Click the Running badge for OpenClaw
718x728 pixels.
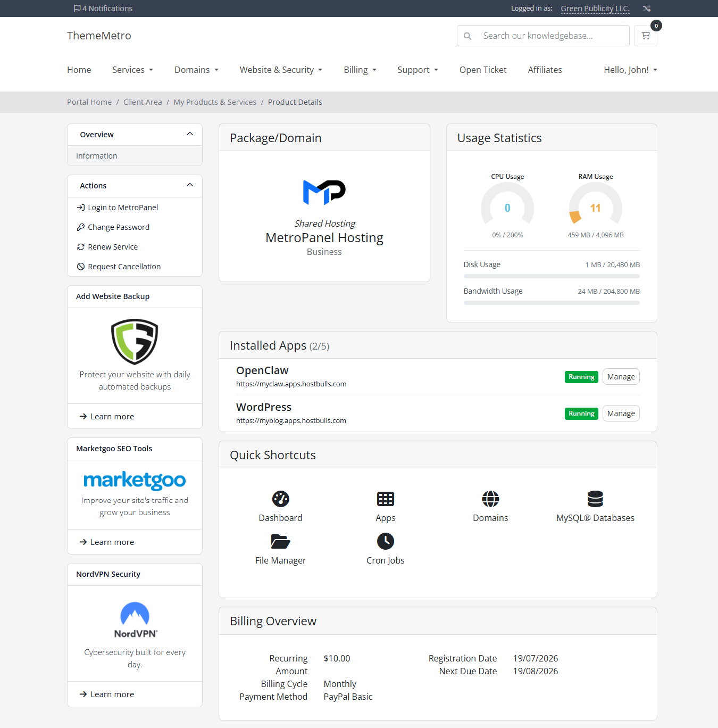581,377
